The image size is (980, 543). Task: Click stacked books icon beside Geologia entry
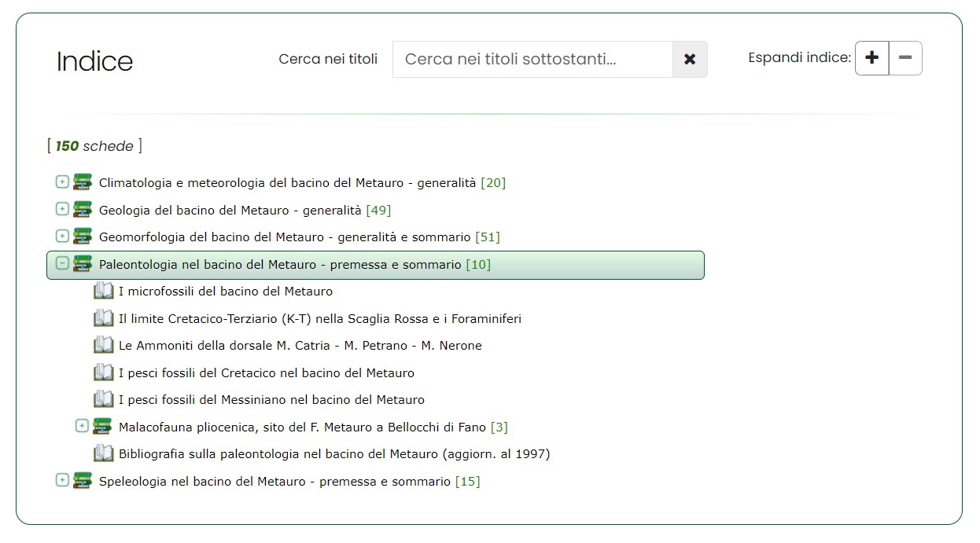click(83, 210)
